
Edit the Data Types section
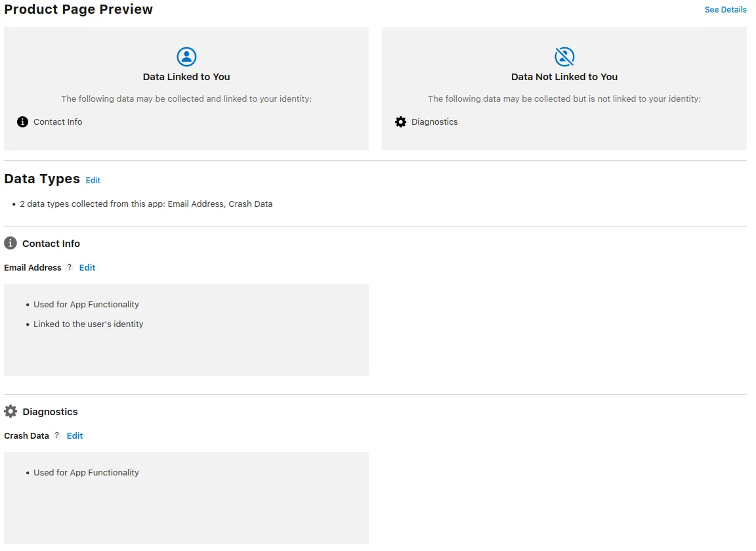click(93, 180)
